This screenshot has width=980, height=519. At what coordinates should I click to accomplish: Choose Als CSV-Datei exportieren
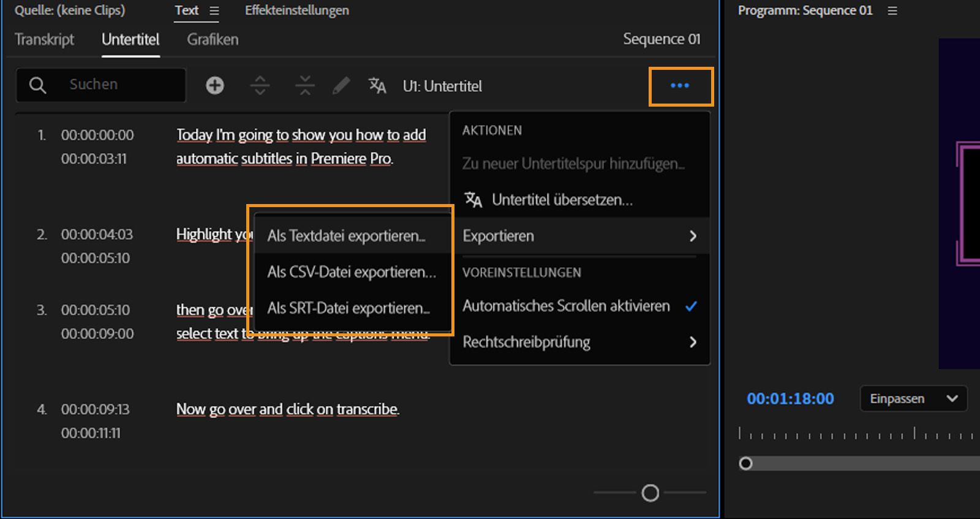[352, 272]
